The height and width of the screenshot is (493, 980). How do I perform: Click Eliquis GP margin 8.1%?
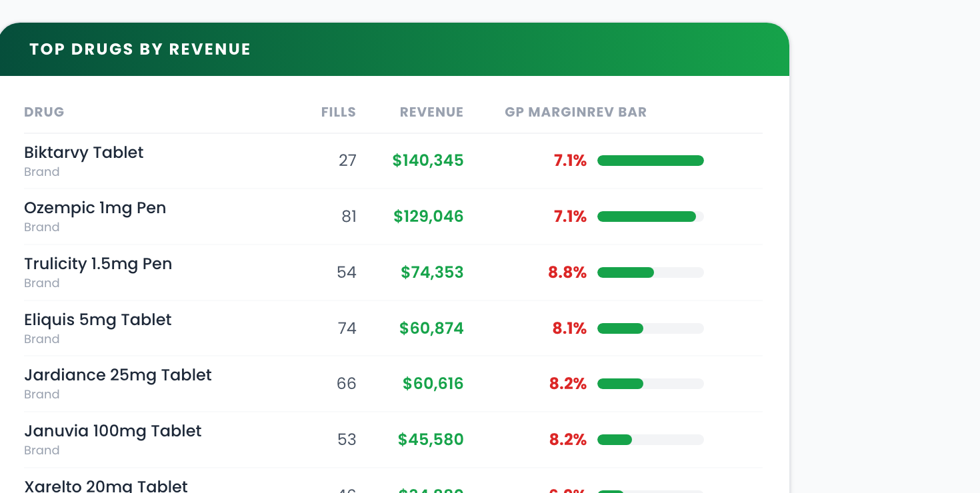[569, 328]
